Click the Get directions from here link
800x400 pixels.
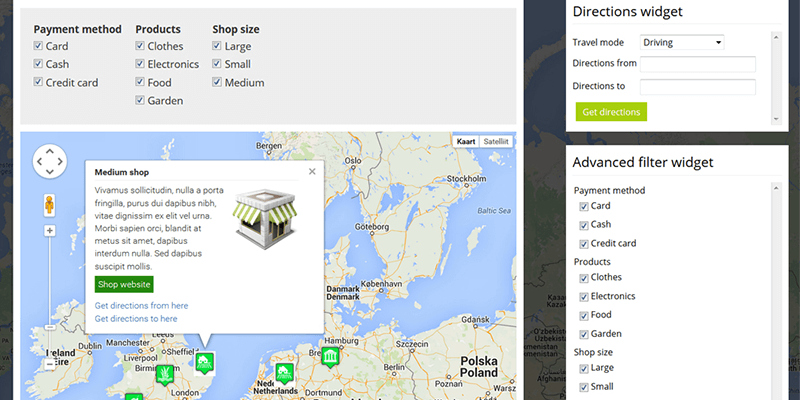coord(141,305)
